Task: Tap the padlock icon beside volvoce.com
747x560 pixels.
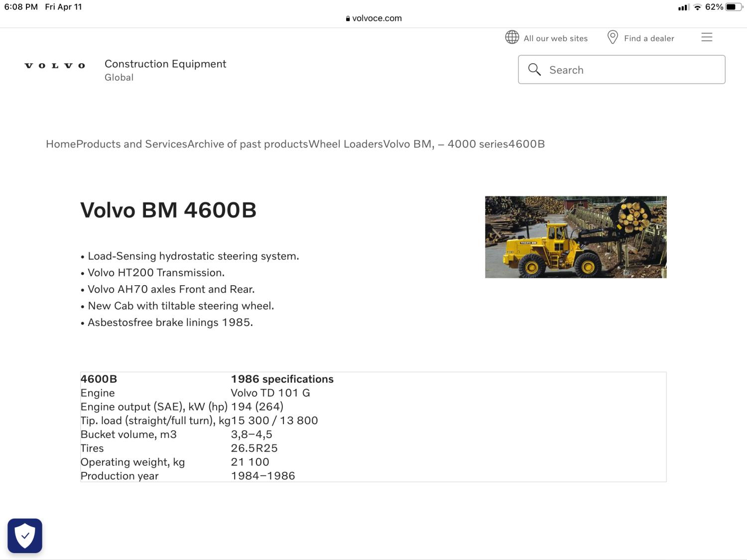Action: pos(348,18)
